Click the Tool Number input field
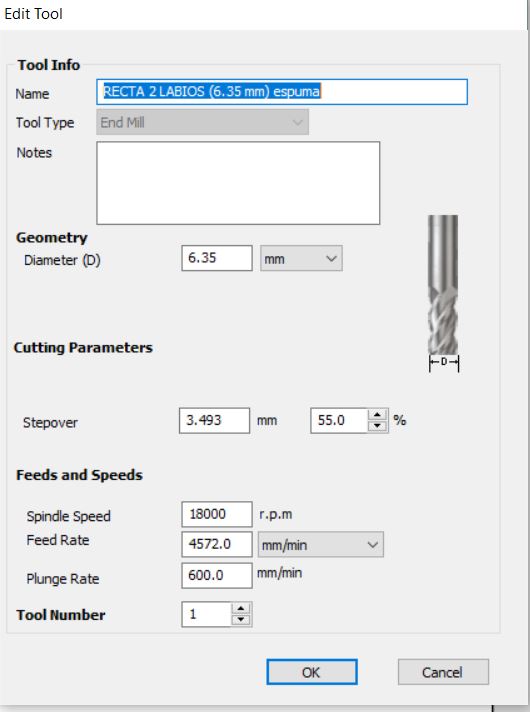 point(207,614)
